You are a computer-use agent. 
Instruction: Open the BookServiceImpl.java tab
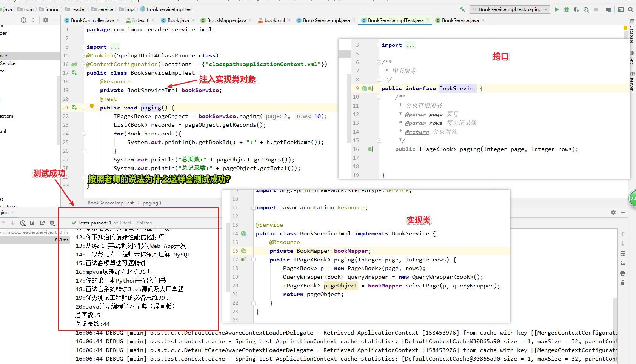pyautogui.click(x=326, y=20)
